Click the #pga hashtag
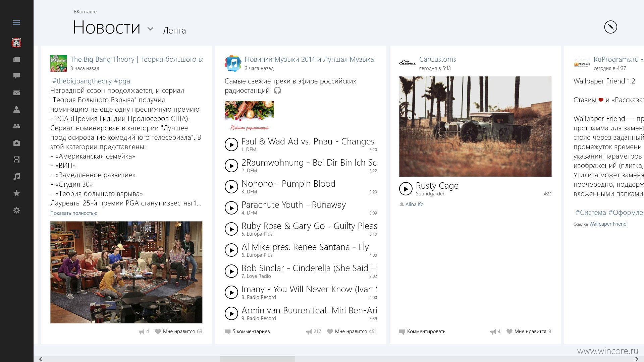Image resolution: width=644 pixels, height=362 pixels. click(x=122, y=81)
